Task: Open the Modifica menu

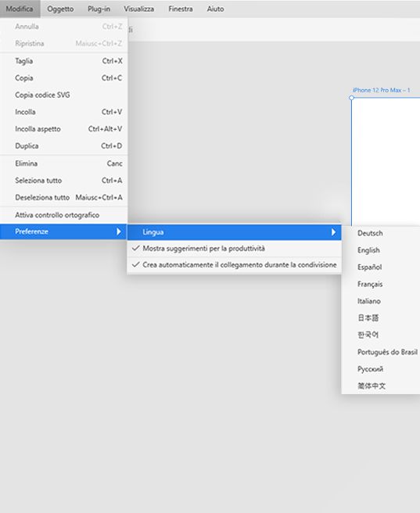Action: 20,9
